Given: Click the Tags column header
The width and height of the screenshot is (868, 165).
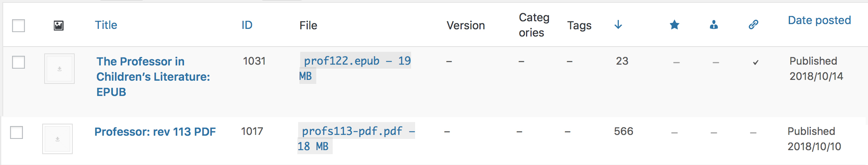Looking at the screenshot, I should tap(579, 26).
